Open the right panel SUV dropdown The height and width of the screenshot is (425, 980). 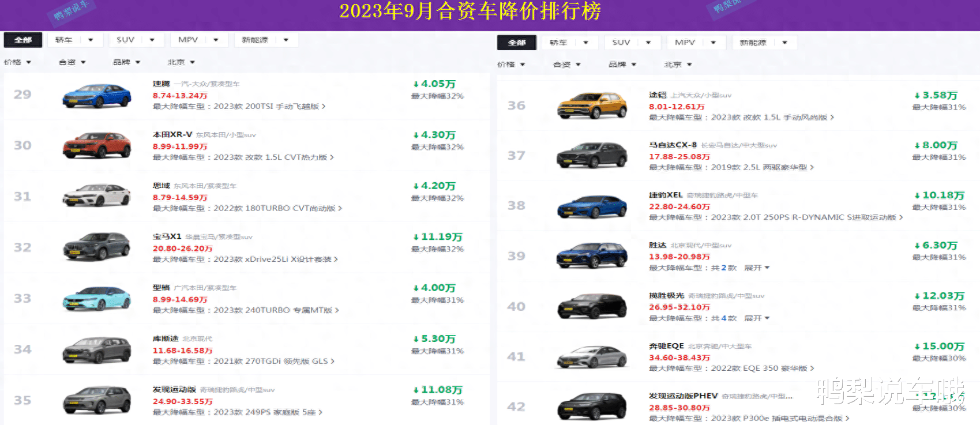[x=632, y=43]
